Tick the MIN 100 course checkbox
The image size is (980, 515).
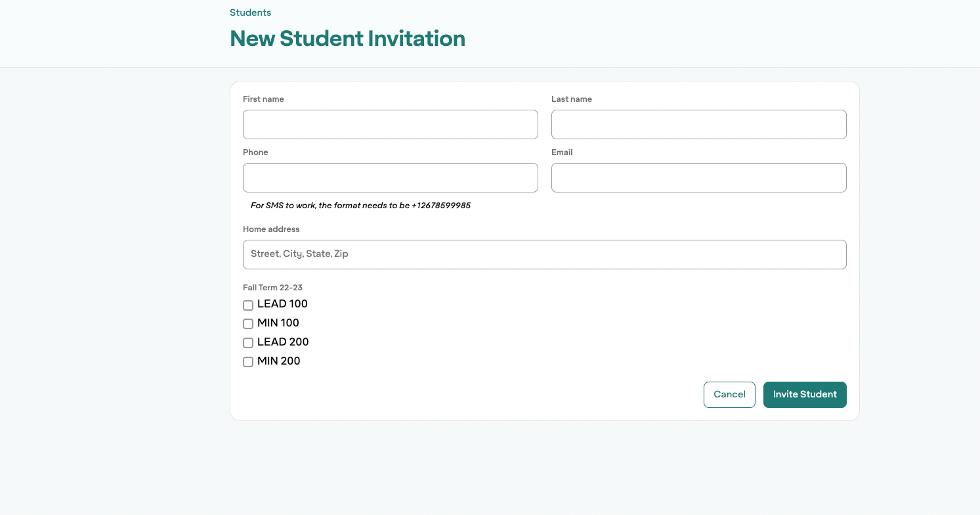pos(248,324)
